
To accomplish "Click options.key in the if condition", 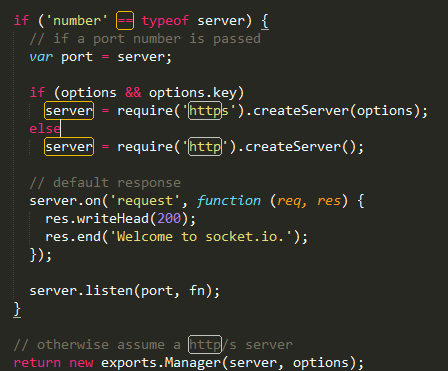I will pyautogui.click(x=193, y=93).
